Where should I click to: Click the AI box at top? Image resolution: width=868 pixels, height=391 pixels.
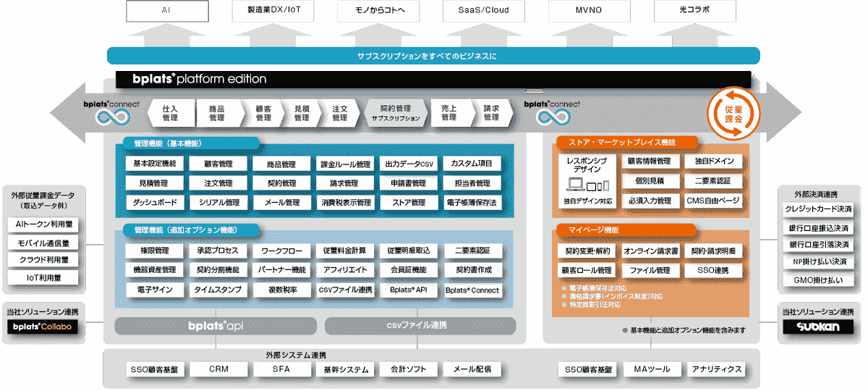tap(166, 11)
